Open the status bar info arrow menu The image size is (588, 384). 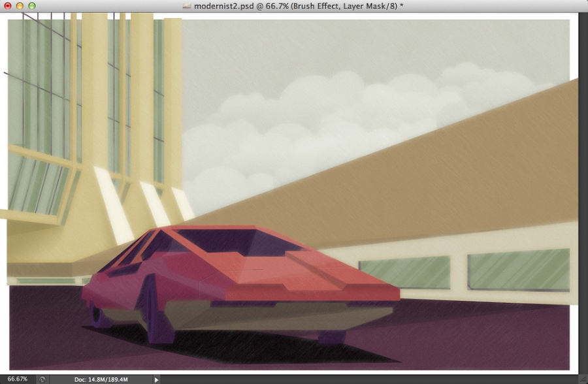(156, 379)
